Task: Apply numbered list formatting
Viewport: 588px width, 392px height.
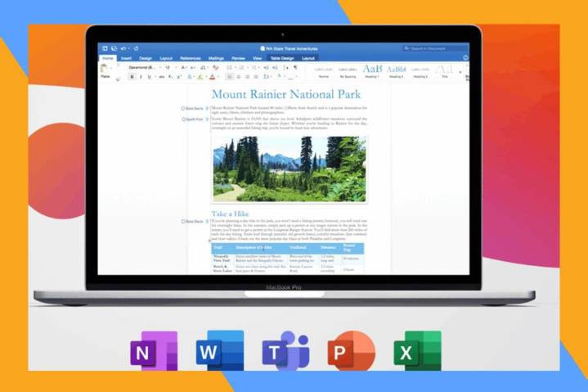Action: click(241, 68)
